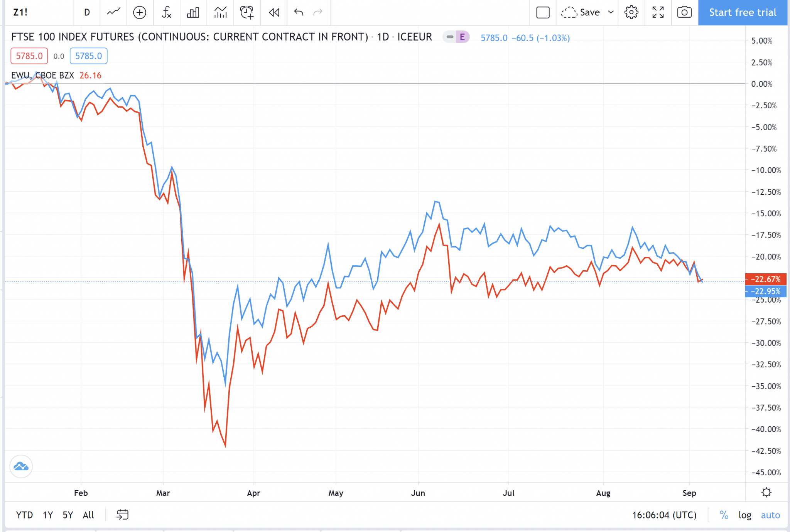Select the chart type icon
Viewport: 790px width, 532px height.
point(113,12)
